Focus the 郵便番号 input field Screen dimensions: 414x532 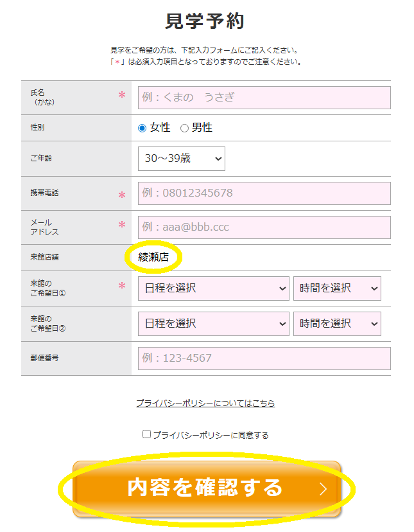click(264, 359)
